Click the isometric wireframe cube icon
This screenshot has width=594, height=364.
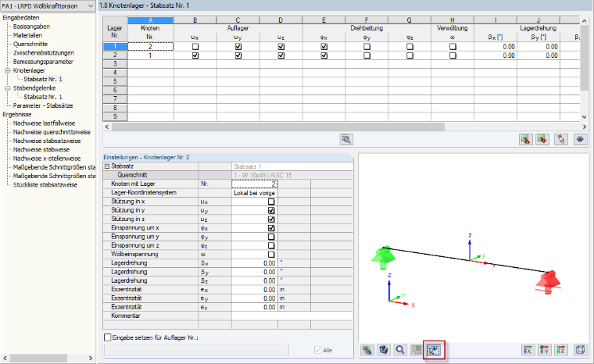pos(580,350)
